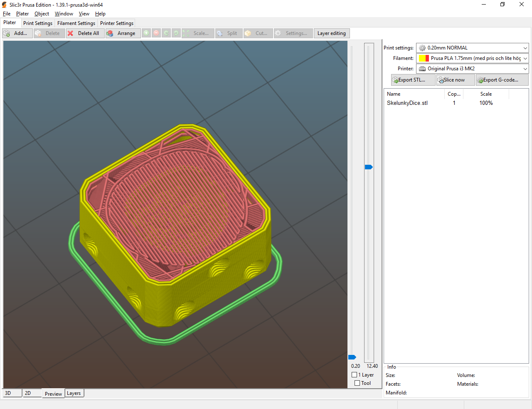
Task: Open the Plater menu
Action: click(x=22, y=13)
